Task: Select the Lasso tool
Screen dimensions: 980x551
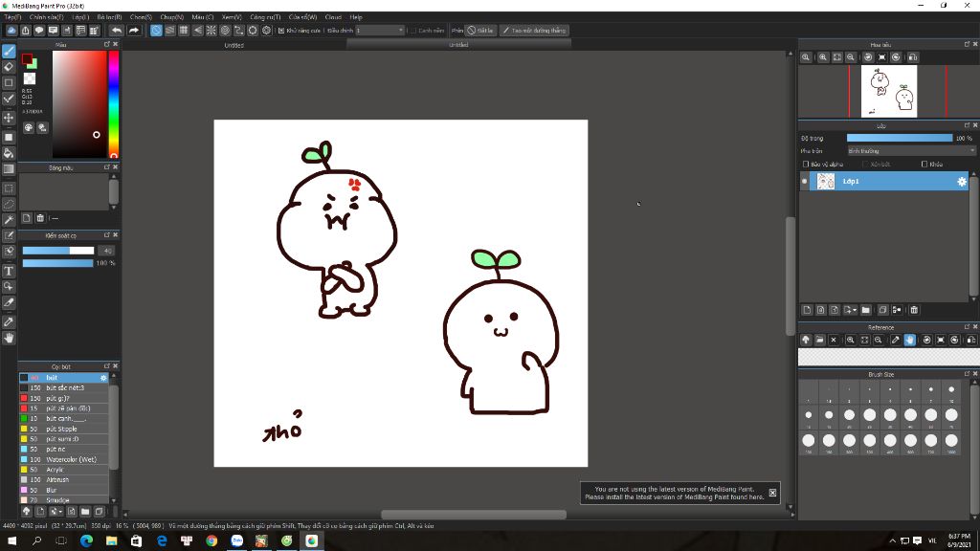Action: tap(9, 204)
